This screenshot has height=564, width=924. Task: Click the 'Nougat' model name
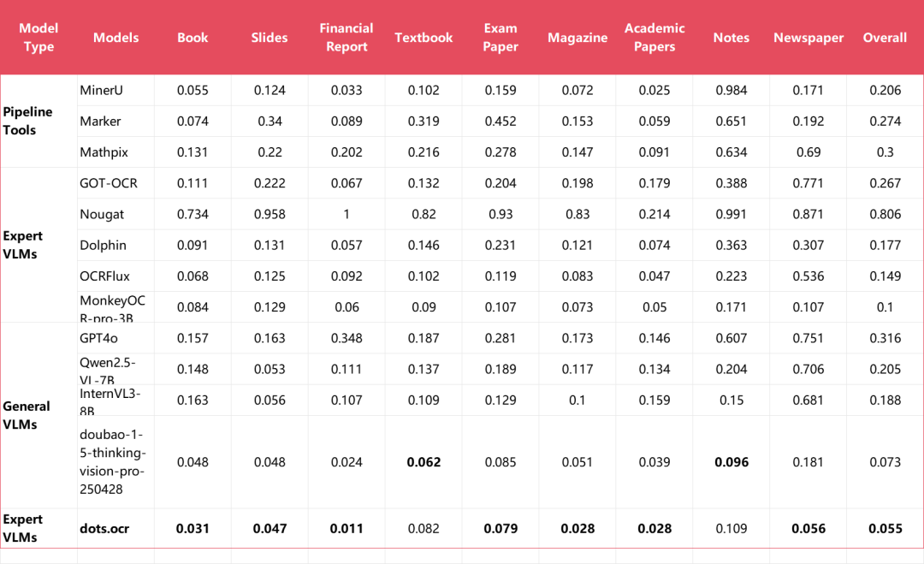[102, 214]
